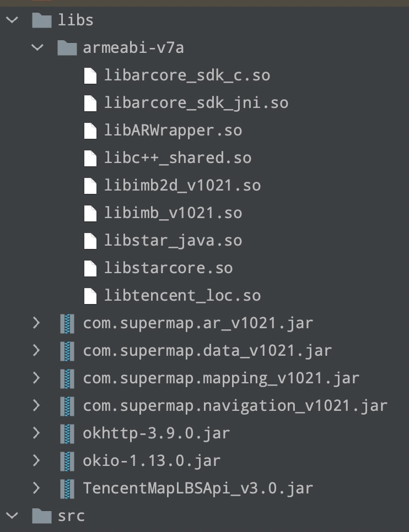Collapse the armeabi-v7a folder chevron
The width and height of the screenshot is (409, 532).
click(x=37, y=47)
